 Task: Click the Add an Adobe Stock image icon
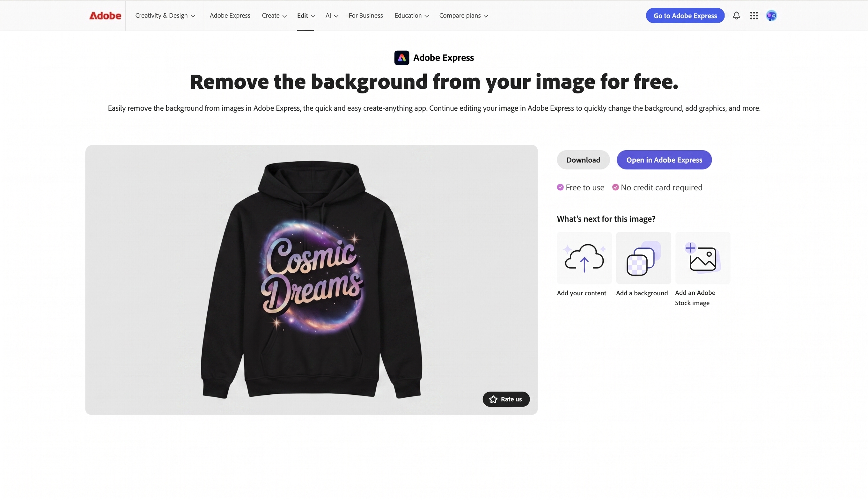[x=702, y=258]
